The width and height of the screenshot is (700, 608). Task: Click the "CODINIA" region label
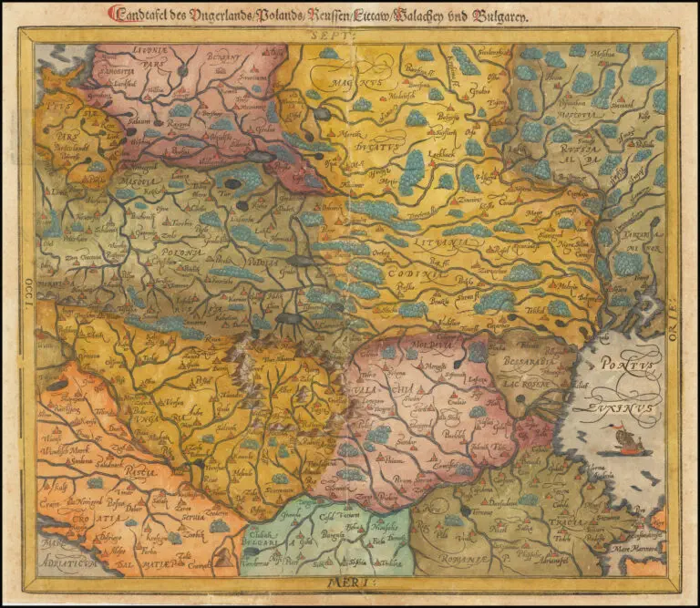[416, 273]
